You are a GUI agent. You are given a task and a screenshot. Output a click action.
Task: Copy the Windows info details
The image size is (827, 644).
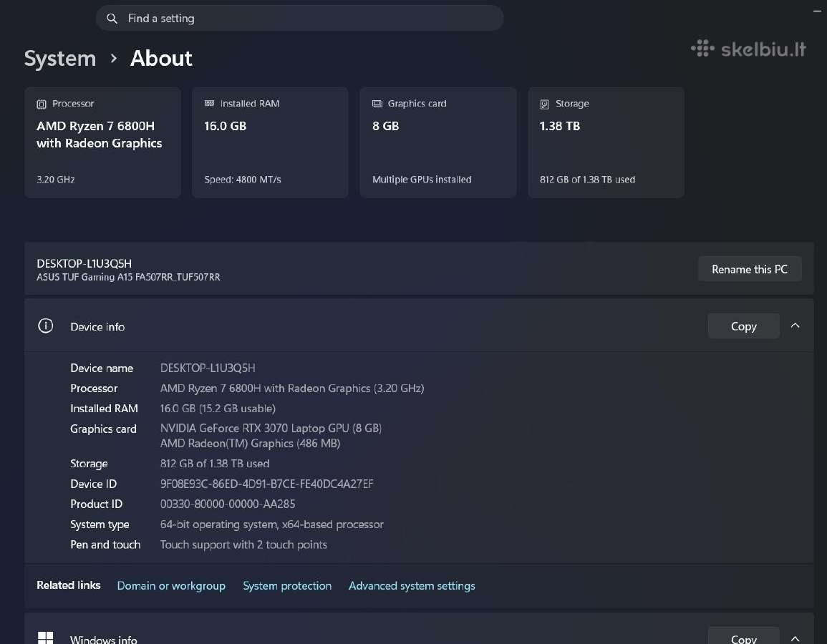click(x=744, y=637)
